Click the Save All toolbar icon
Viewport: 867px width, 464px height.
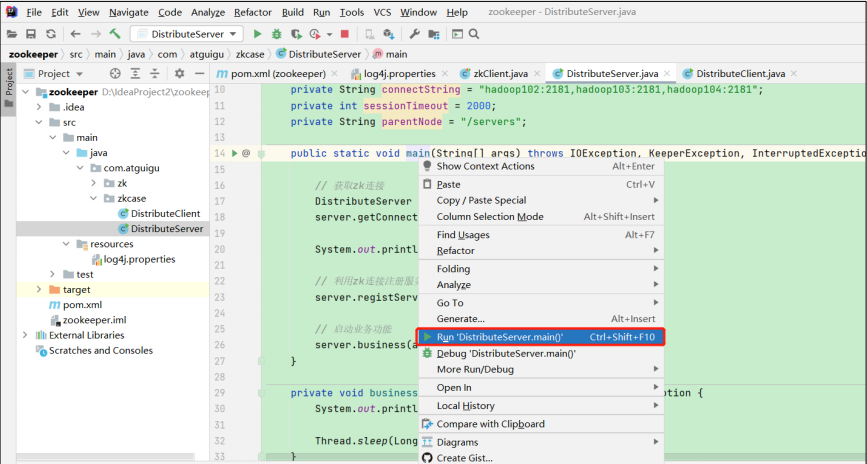point(32,34)
